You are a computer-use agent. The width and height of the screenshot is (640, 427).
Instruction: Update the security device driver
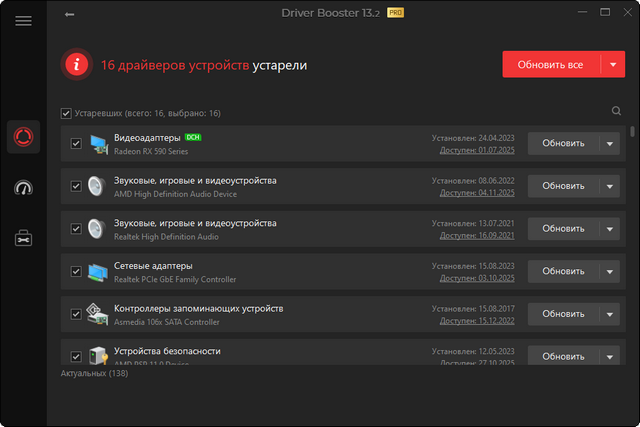563,356
